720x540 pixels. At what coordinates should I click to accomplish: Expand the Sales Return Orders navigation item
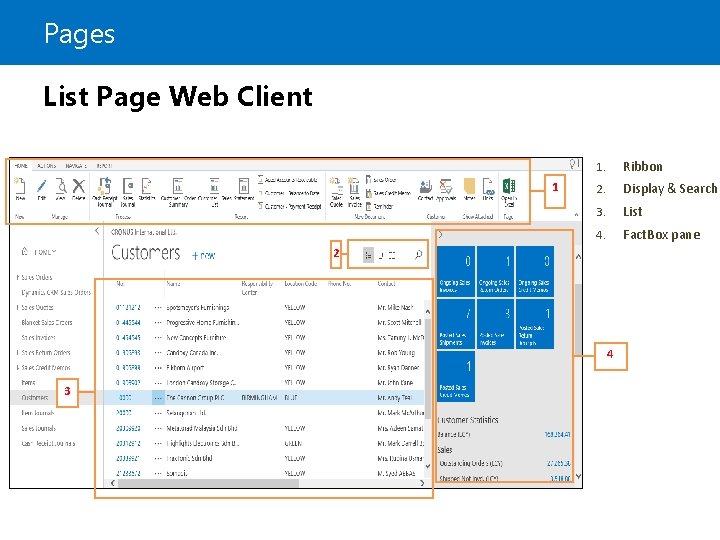18,353
